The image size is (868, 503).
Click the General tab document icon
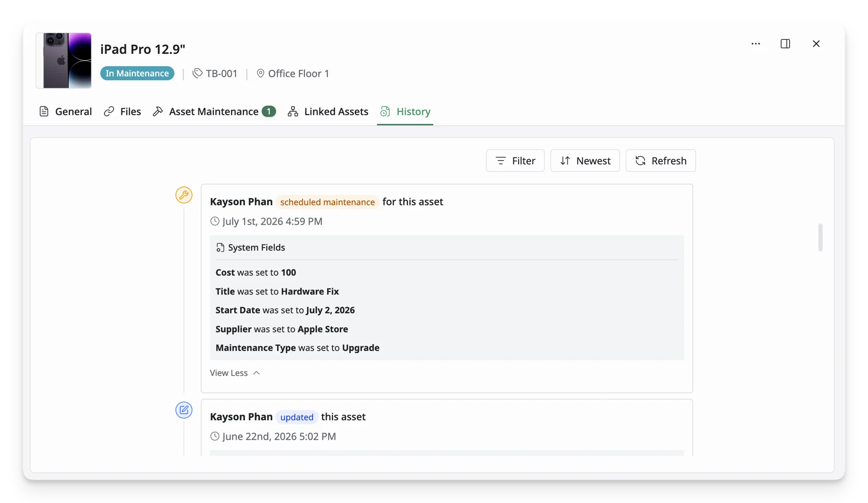coord(44,111)
